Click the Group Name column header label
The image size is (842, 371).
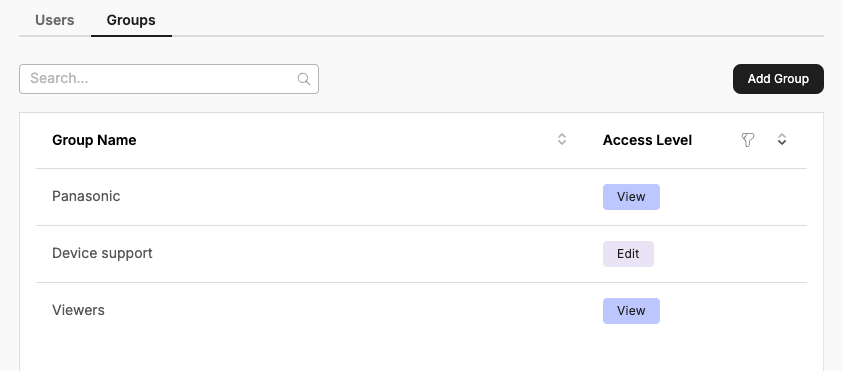pos(94,140)
